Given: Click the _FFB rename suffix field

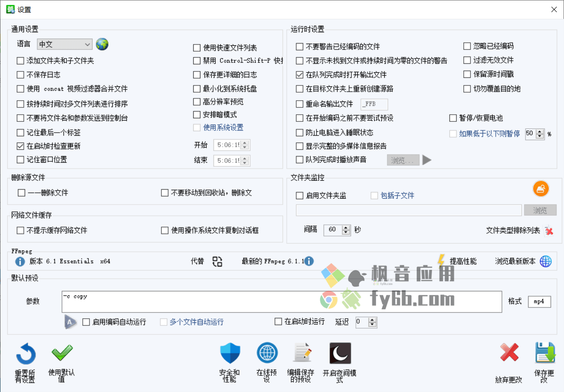Looking at the screenshot, I should point(374,104).
